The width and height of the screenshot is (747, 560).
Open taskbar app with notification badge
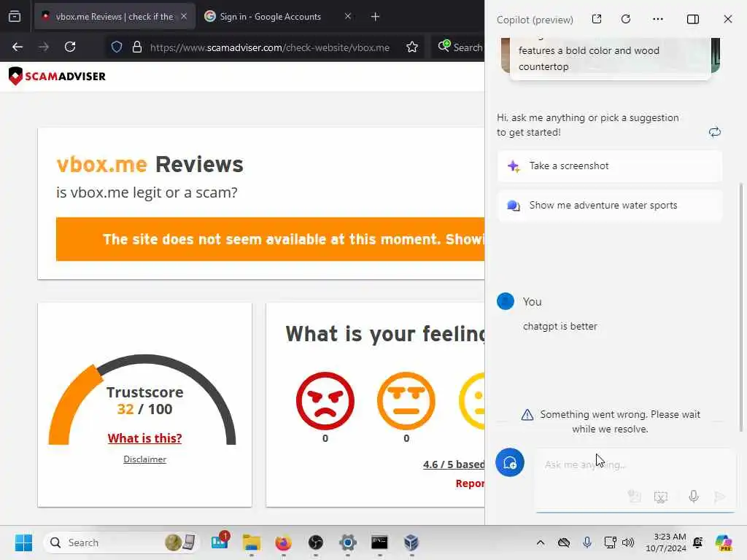click(x=220, y=542)
